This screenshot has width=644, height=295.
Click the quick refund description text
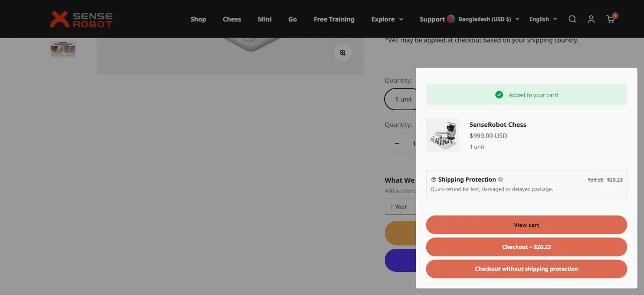(492, 189)
